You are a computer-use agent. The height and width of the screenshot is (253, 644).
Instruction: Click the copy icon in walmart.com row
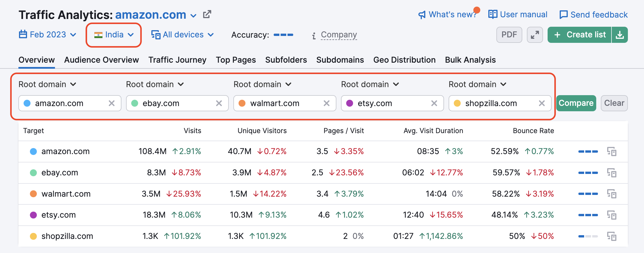(612, 194)
